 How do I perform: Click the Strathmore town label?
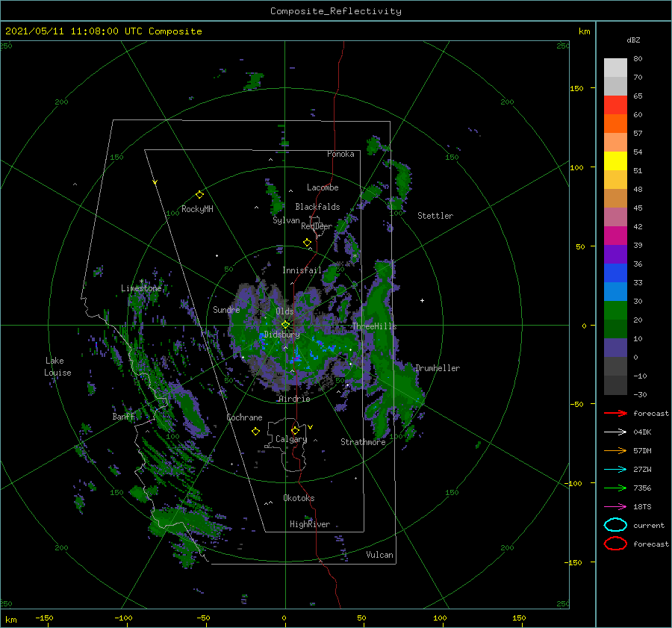[363, 442]
